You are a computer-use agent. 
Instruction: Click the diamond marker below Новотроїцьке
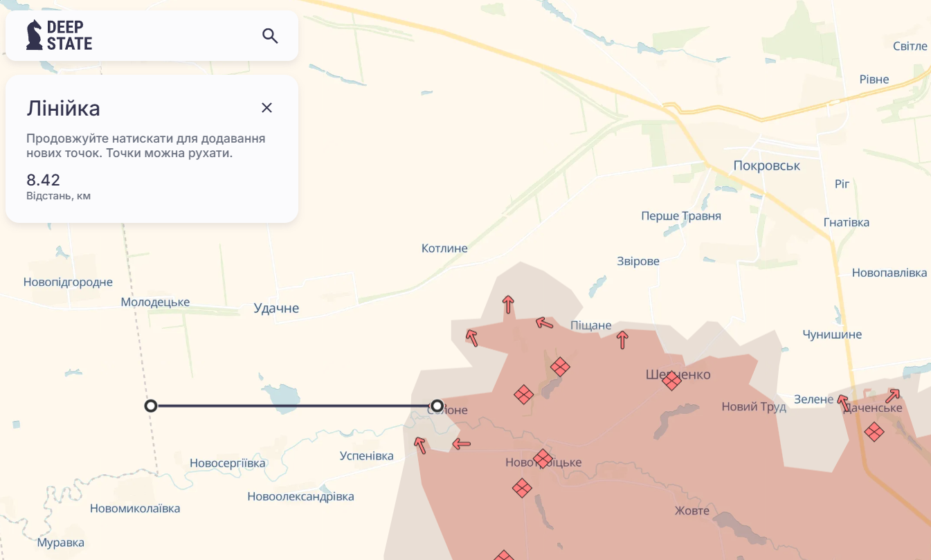(523, 489)
